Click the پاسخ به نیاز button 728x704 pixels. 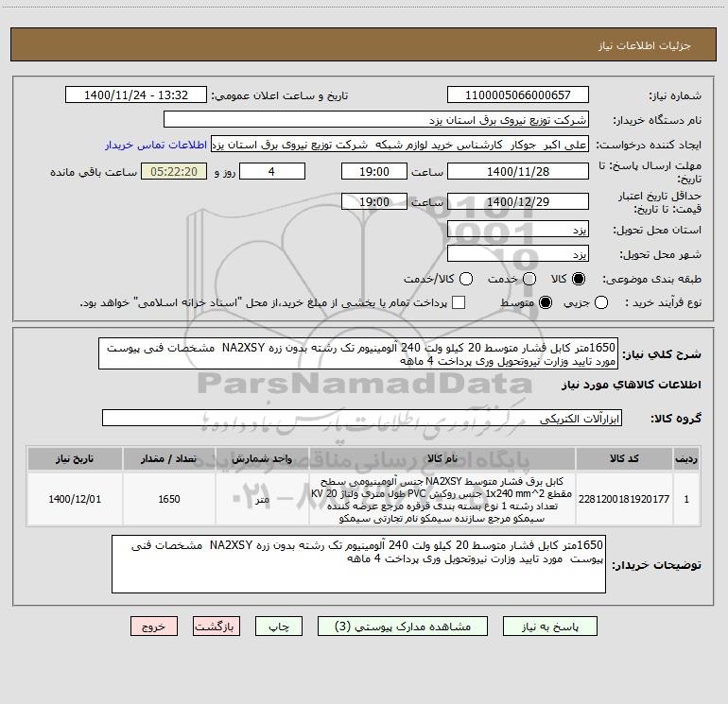(550, 627)
